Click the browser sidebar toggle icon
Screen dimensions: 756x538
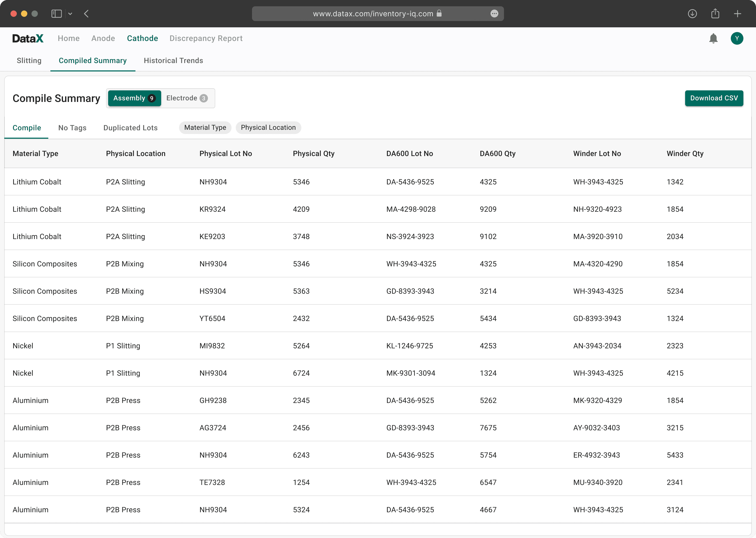click(56, 14)
